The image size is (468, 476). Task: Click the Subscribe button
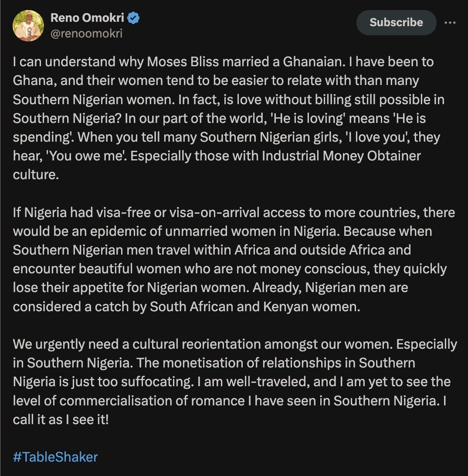click(x=396, y=23)
